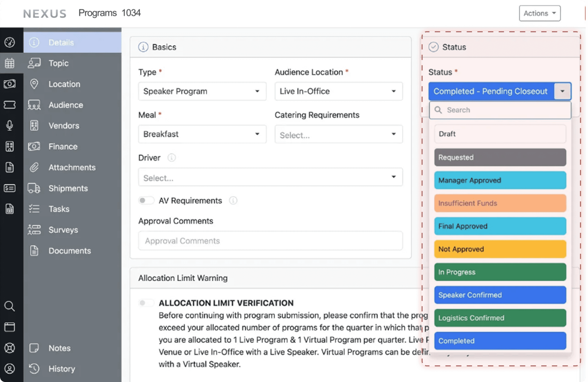This screenshot has height=382, width=588.
Task: Click the life-ring help icon in left rail
Action: [x=10, y=348]
